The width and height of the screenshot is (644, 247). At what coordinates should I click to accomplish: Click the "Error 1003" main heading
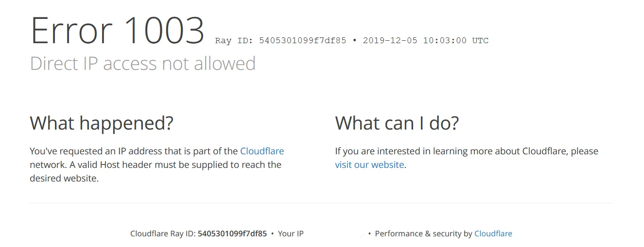pyautogui.click(x=117, y=31)
